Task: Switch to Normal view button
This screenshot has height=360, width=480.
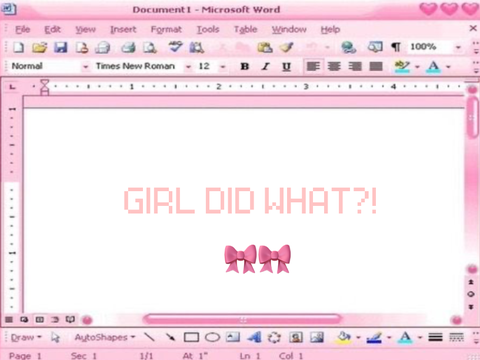Action: [x=9, y=320]
